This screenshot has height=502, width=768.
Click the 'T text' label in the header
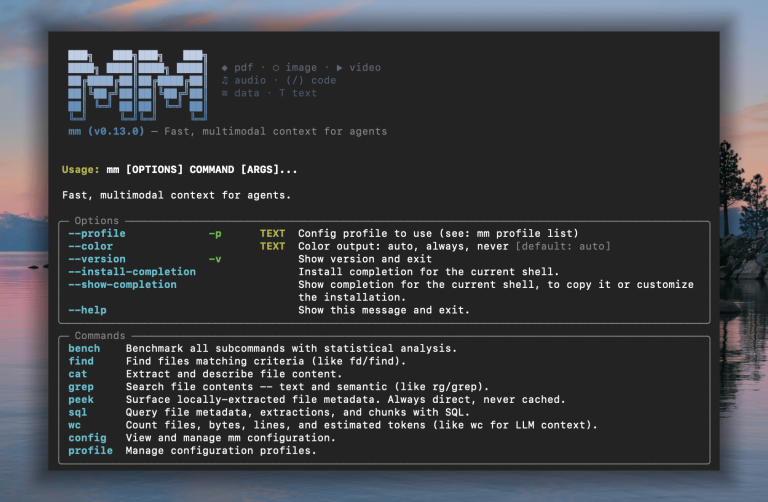pyautogui.click(x=298, y=93)
